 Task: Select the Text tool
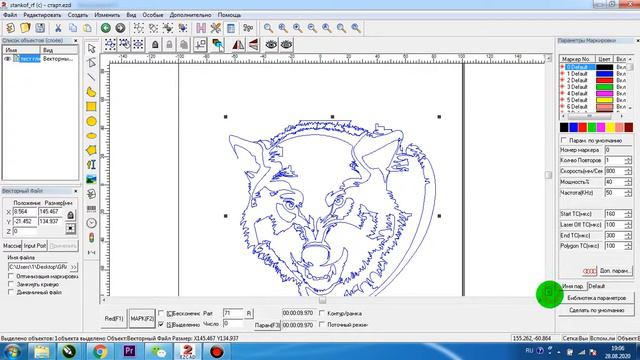coord(91,164)
